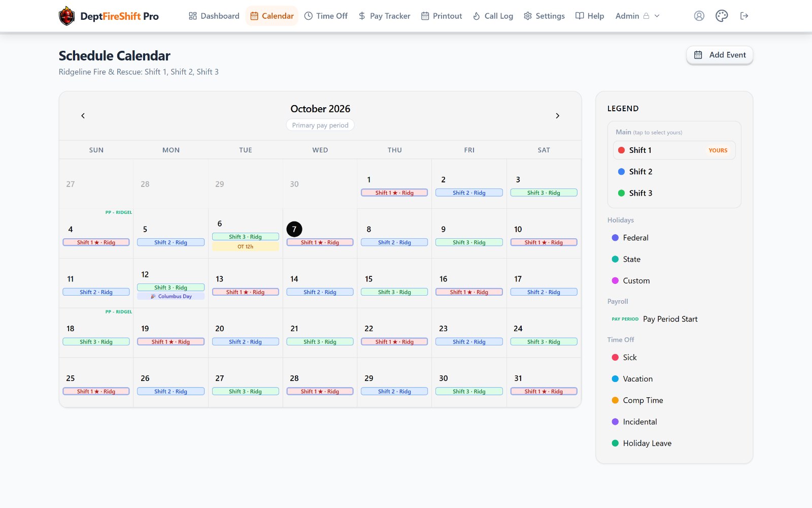Open the Settings nav item
Screen dimensions: 812x508
(x=544, y=16)
